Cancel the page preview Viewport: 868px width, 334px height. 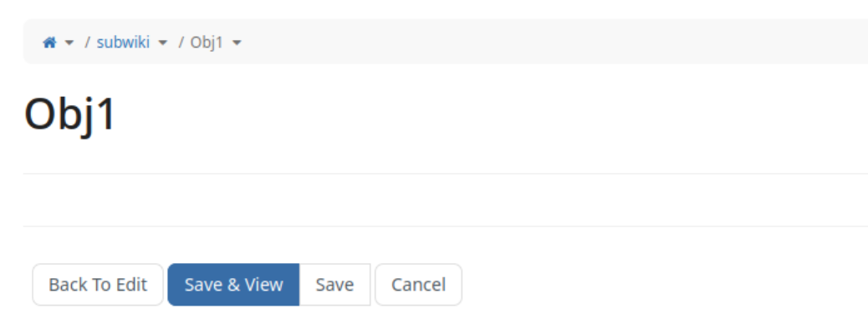click(418, 285)
